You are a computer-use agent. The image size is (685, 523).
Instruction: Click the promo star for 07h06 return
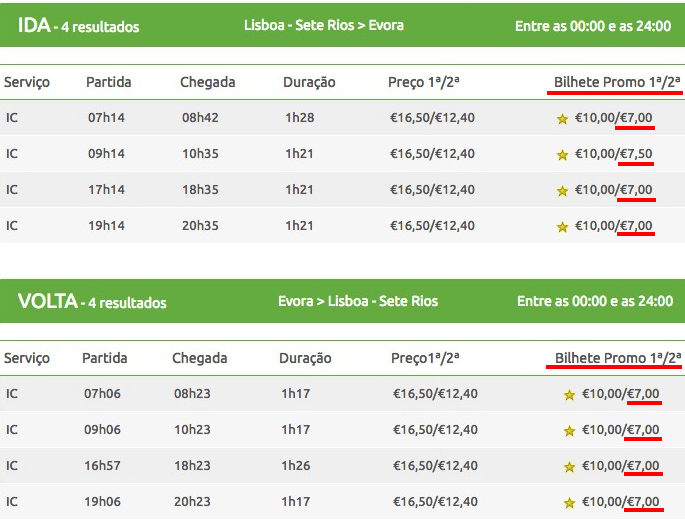569,395
